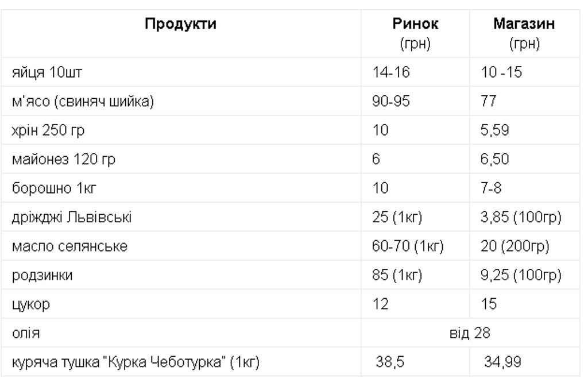Select the store price "3,85 (100гр)" cell
588x386 pixels.
[519, 218]
